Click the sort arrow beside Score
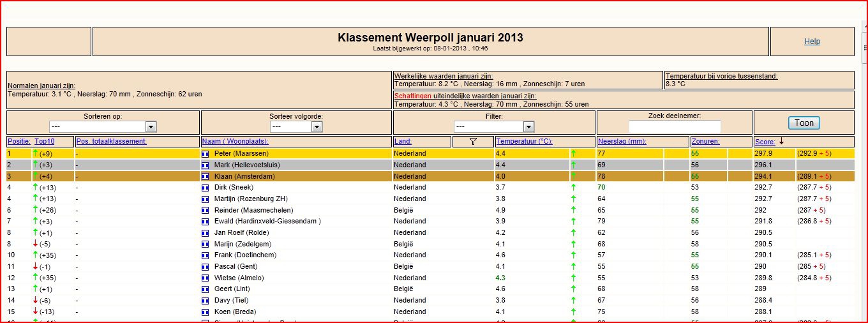 782,141
